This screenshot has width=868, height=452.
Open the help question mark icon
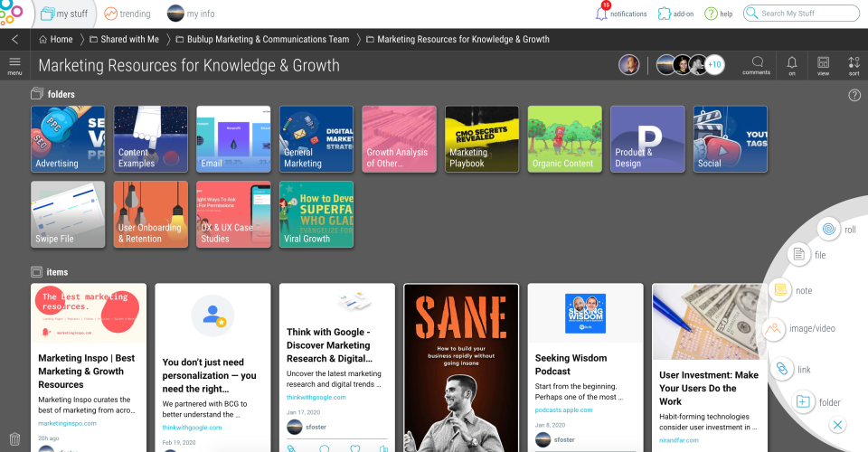pyautogui.click(x=712, y=14)
